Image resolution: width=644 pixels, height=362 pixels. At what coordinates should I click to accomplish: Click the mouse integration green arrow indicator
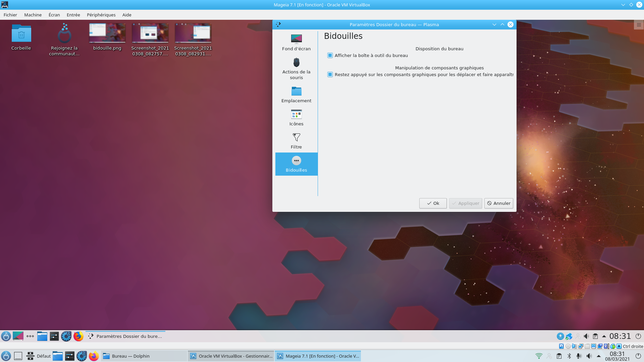pyautogui.click(x=613, y=346)
